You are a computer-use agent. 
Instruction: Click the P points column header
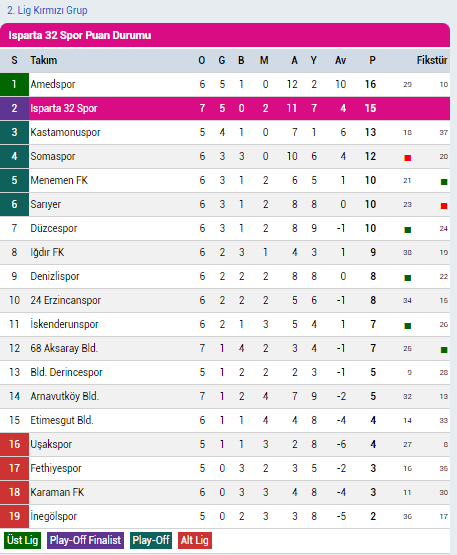pyautogui.click(x=372, y=61)
